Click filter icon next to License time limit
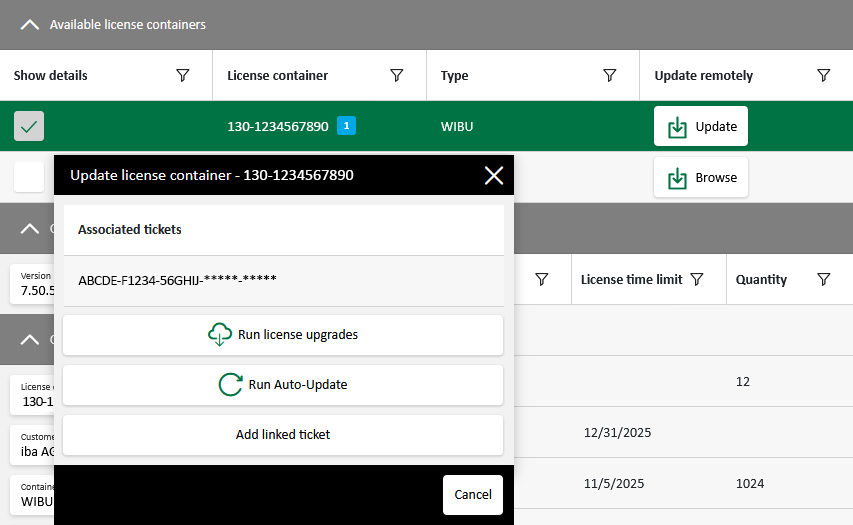853x525 pixels. point(697,280)
